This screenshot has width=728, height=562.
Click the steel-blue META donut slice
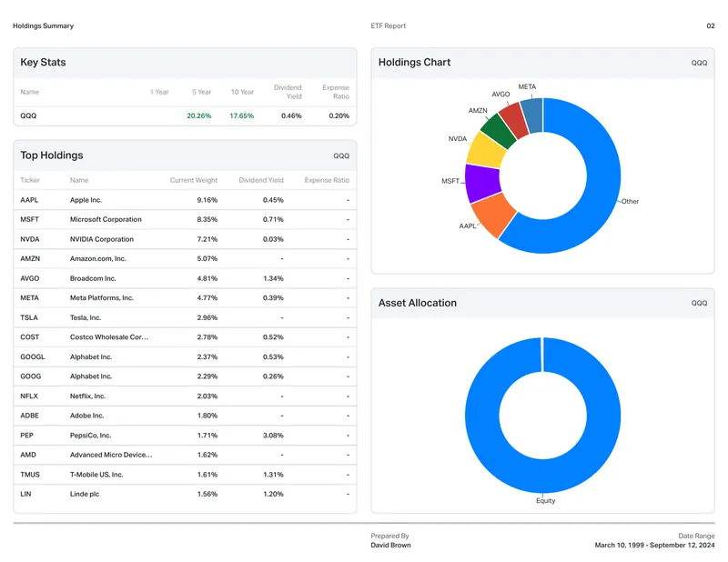point(532,115)
